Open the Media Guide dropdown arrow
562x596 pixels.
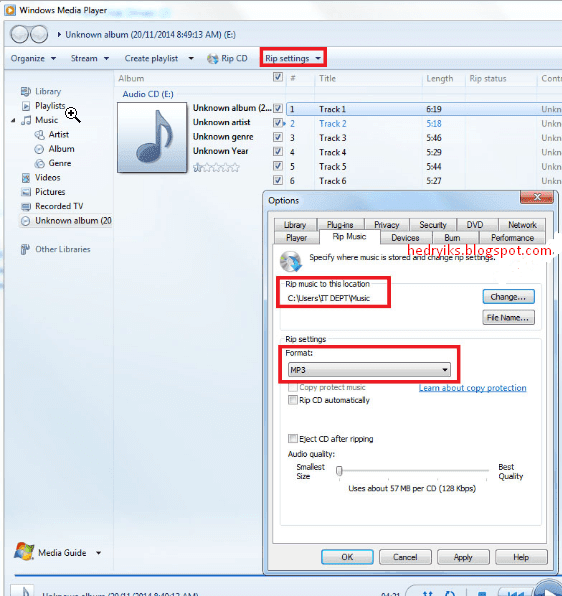(98, 553)
